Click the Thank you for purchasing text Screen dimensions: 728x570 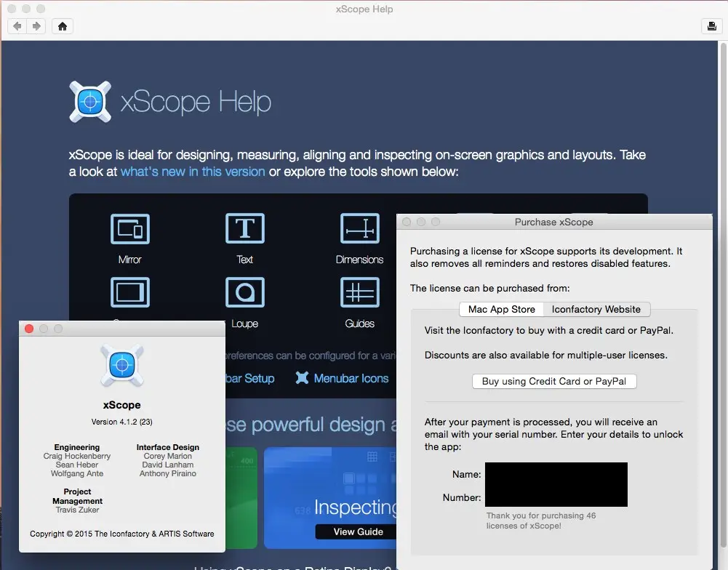click(541, 521)
